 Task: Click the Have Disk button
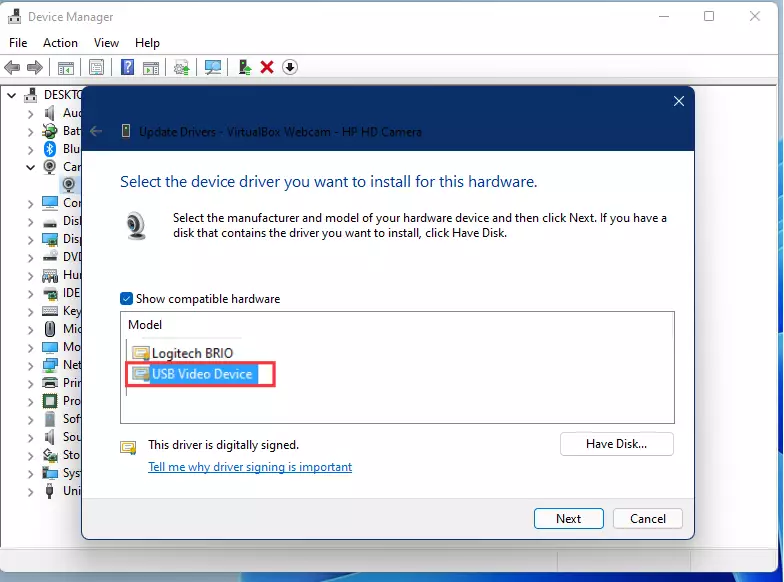point(616,444)
